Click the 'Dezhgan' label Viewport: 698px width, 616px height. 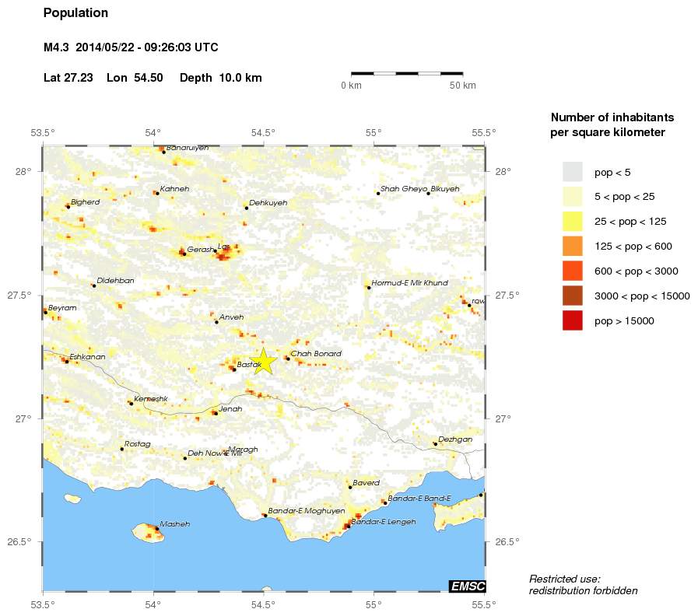click(x=455, y=439)
